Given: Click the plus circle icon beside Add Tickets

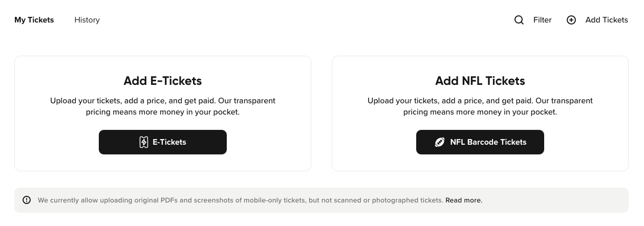Looking at the screenshot, I should pos(571,20).
